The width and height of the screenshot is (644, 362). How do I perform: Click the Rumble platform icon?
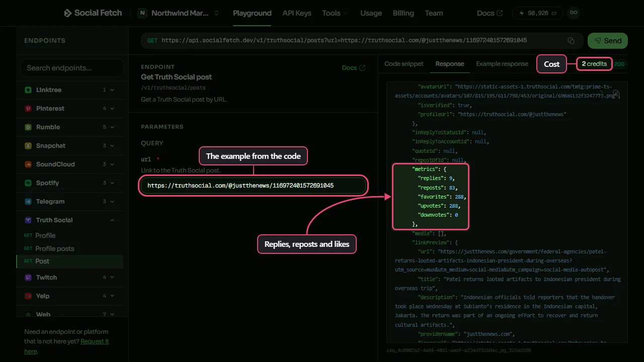pos(28,127)
